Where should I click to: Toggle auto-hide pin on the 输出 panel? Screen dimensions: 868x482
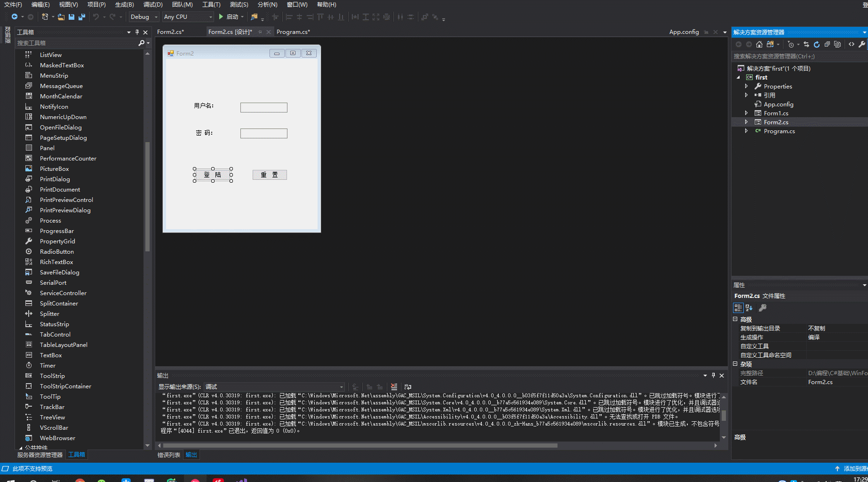[x=714, y=376]
